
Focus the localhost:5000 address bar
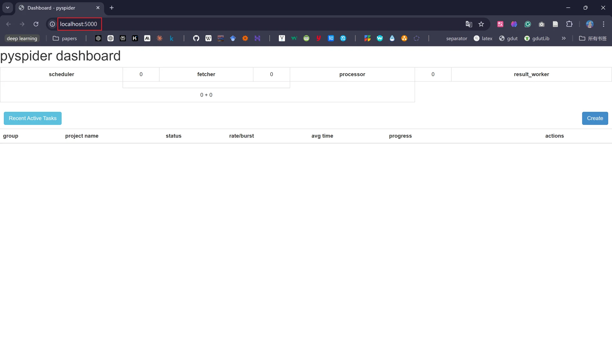(255, 24)
